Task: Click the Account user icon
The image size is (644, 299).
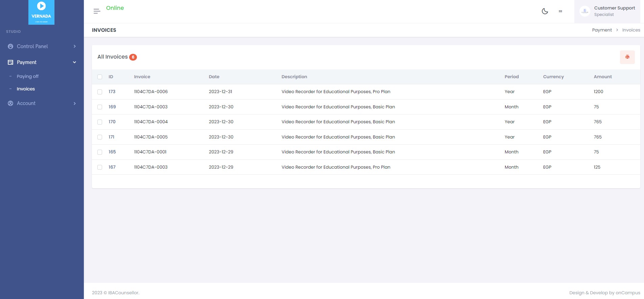Action: point(10,103)
